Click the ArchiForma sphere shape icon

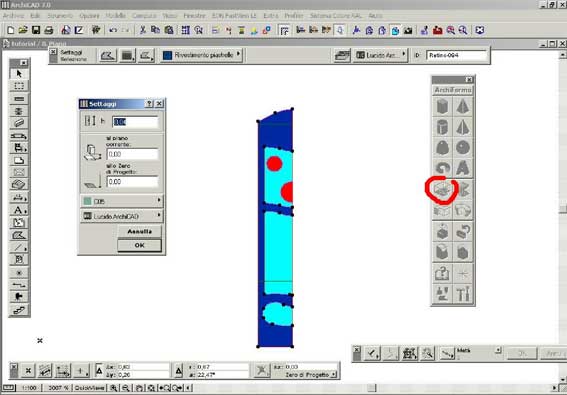463,148
